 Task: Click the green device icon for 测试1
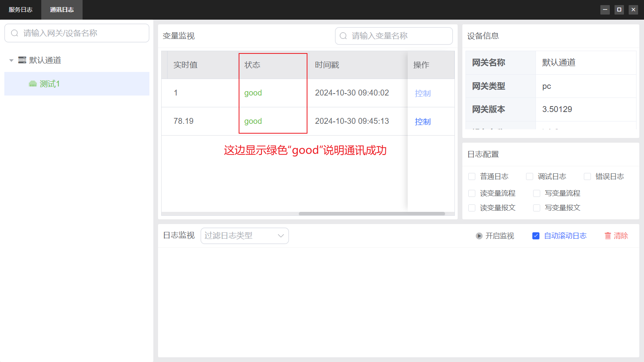point(33,84)
